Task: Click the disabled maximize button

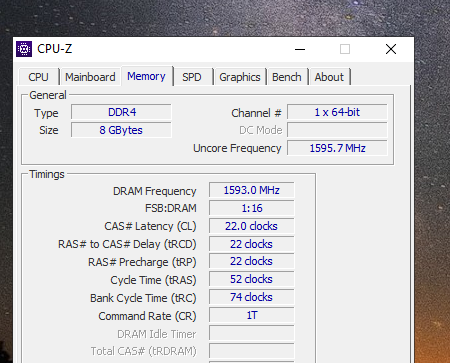Action: point(345,49)
